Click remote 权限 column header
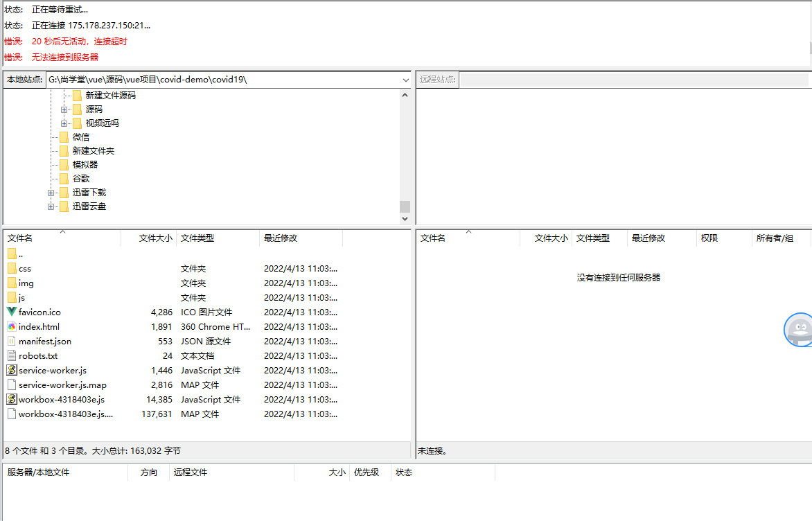This screenshot has width=812, height=521. click(x=724, y=238)
